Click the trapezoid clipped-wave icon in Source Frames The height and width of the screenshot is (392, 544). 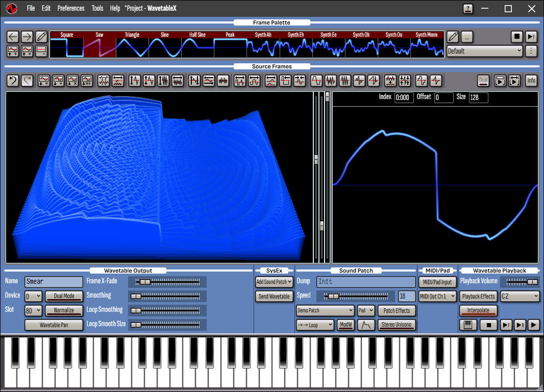point(316,81)
